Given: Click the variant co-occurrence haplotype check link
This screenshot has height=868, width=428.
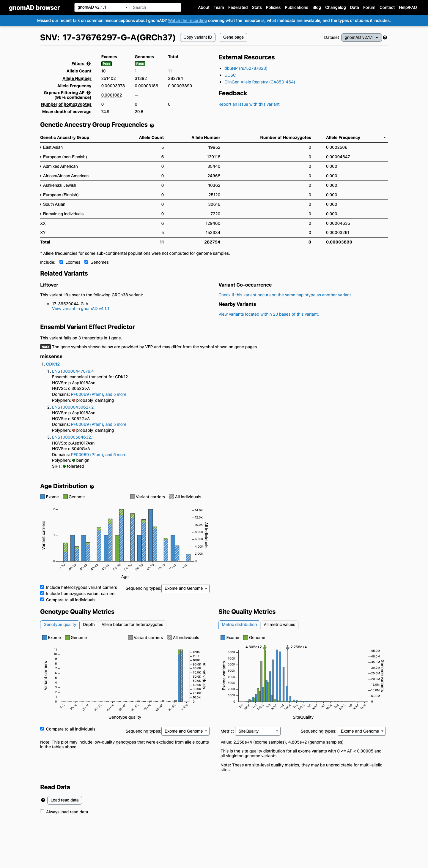Looking at the screenshot, I should (285, 295).
